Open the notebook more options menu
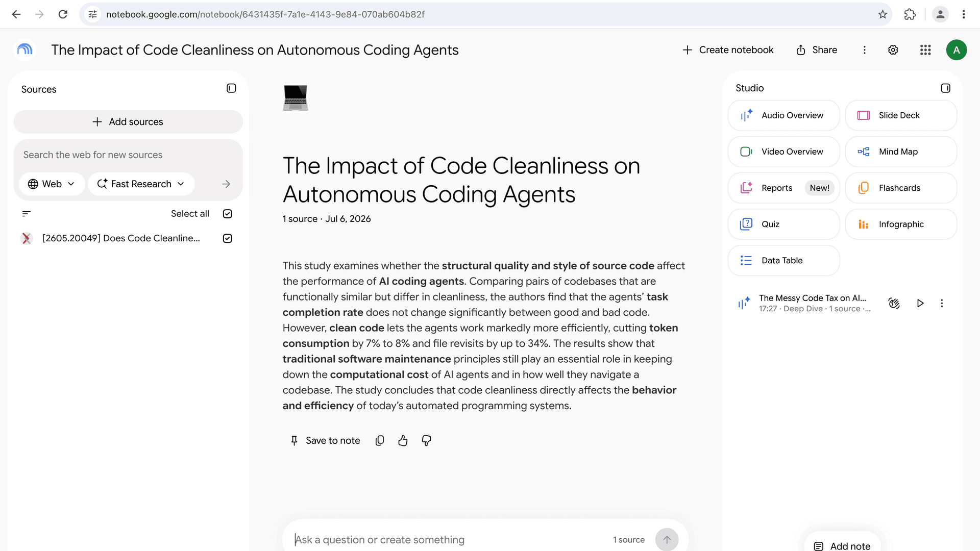The height and width of the screenshot is (551, 980). tap(864, 50)
